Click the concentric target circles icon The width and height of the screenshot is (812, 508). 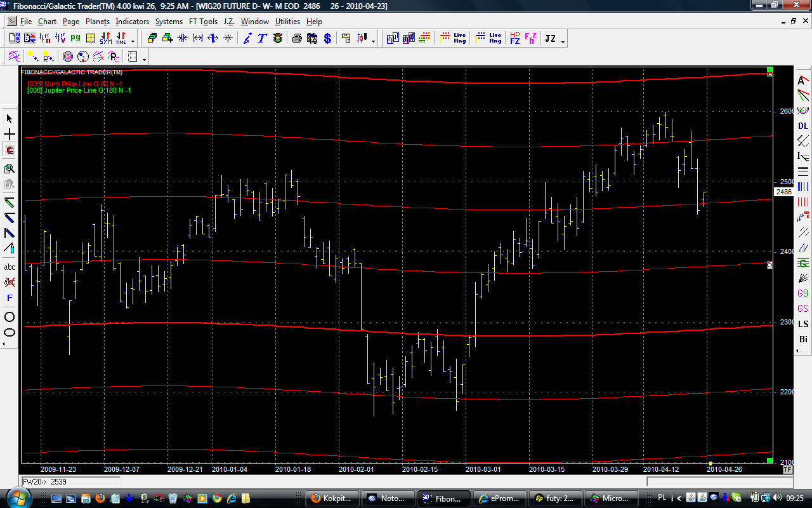(67, 57)
